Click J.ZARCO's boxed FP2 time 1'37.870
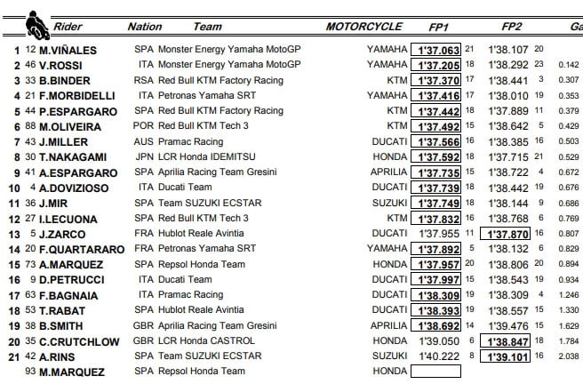The width and height of the screenshot is (583, 392). coord(507,234)
